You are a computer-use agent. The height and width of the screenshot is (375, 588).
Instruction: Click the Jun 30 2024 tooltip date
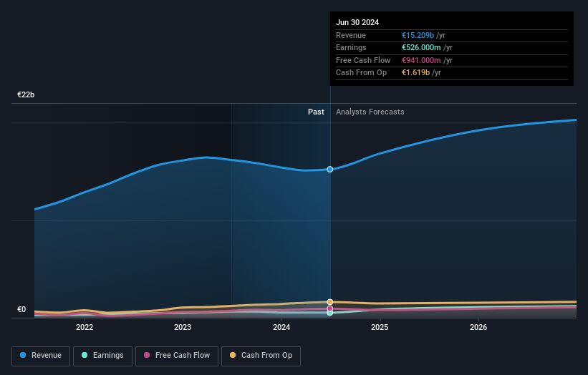tap(357, 22)
